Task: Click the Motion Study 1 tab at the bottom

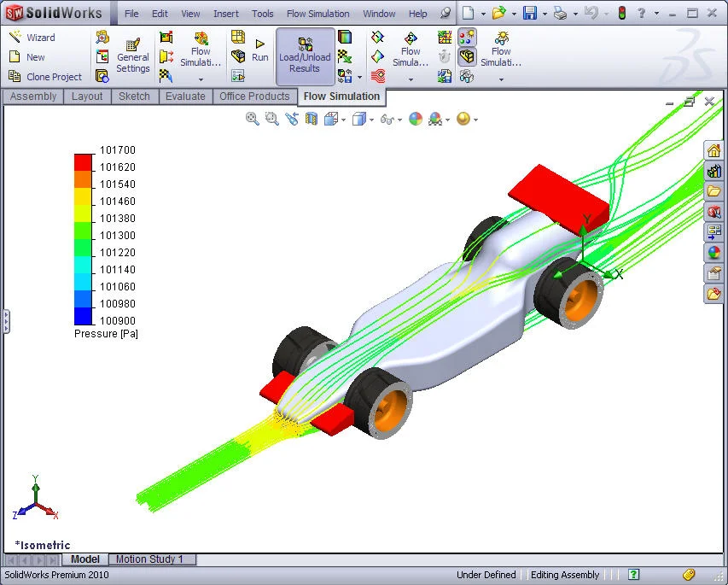Action: click(x=152, y=559)
